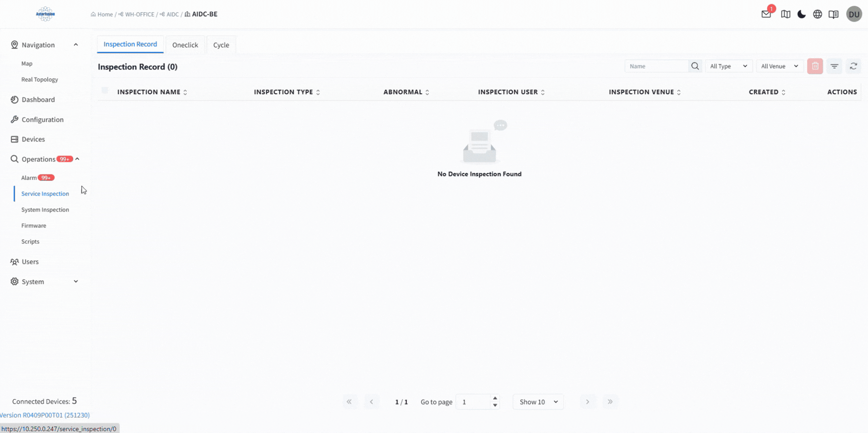The height and width of the screenshot is (433, 868).
Task: Refresh the inspection record list
Action: click(x=853, y=66)
